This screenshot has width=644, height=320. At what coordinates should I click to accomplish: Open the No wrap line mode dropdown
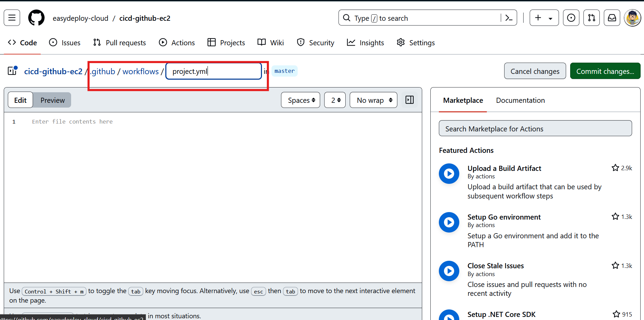coord(374,100)
